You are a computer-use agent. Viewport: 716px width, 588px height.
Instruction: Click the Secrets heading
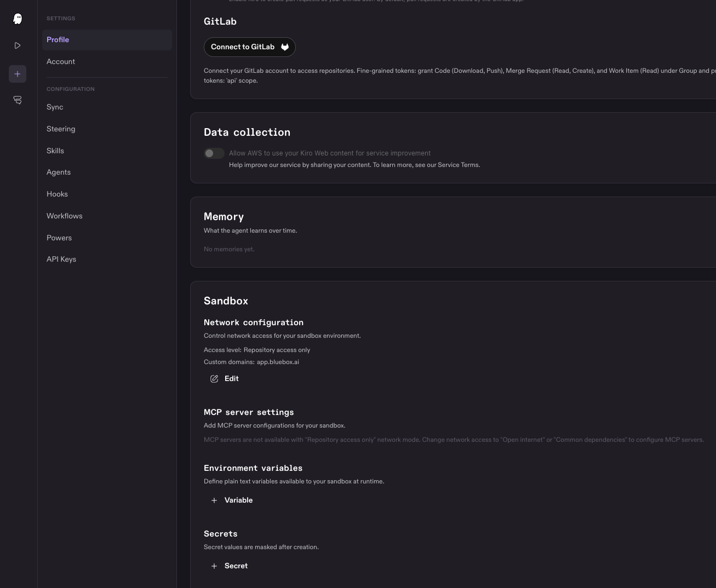click(221, 534)
